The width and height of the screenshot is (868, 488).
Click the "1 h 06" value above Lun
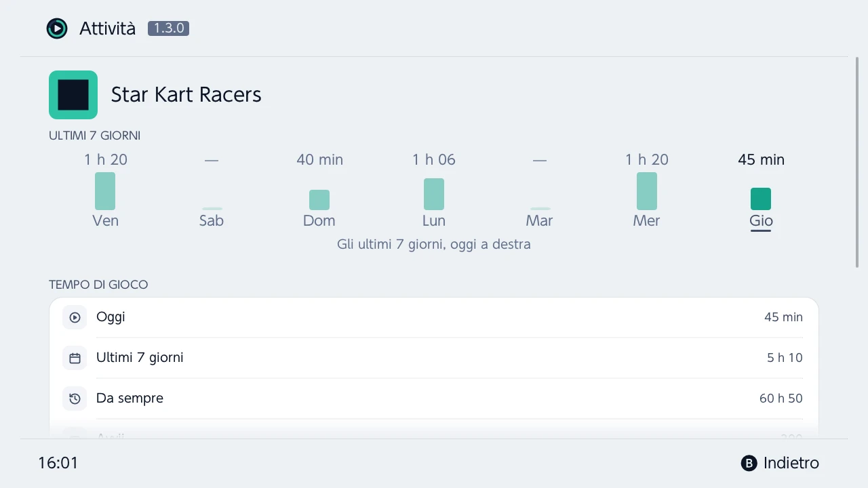pos(434,160)
